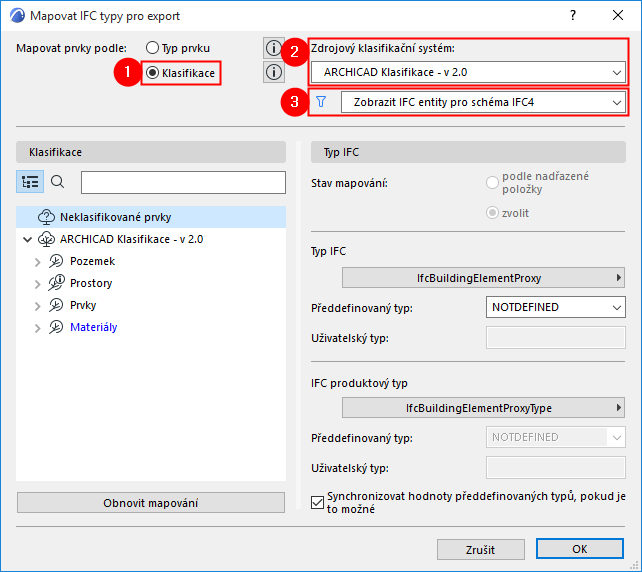Select Prostory in the classification tree
The width and height of the screenshot is (642, 572).
pyautogui.click(x=90, y=283)
